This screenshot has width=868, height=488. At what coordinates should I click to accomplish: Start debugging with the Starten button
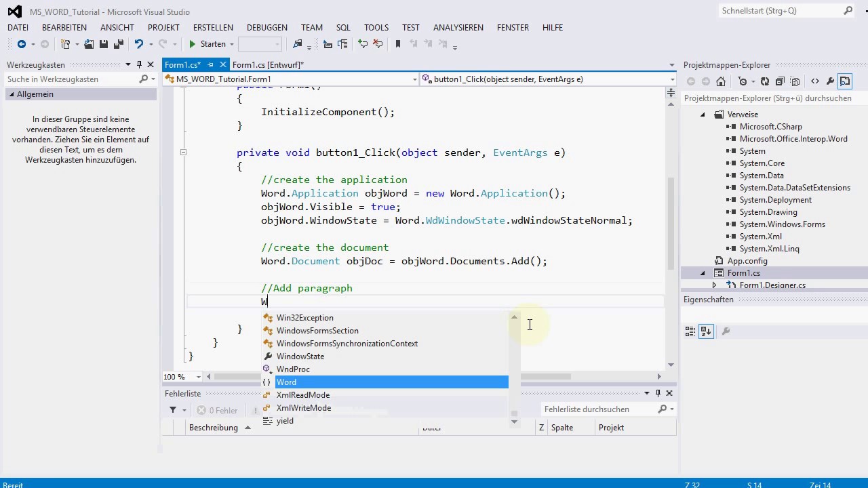[207, 44]
